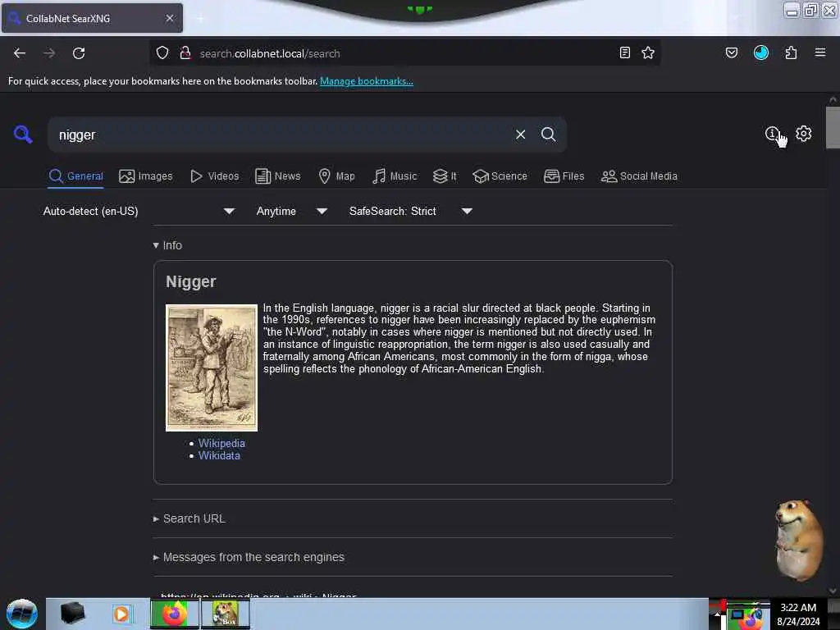Open Firefox application menu
Viewport: 840px width, 630px height.
pos(820,52)
